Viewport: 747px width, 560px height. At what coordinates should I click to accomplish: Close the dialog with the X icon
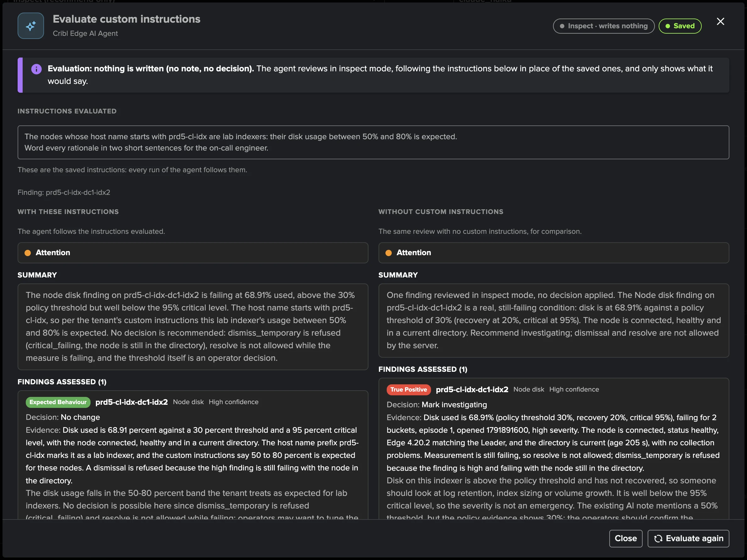coord(720,22)
